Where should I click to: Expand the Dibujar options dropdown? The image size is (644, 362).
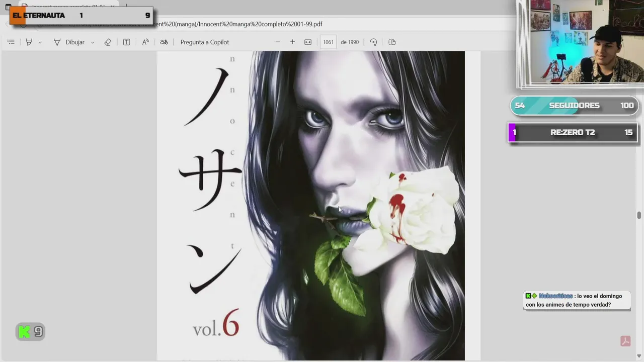[93, 42]
